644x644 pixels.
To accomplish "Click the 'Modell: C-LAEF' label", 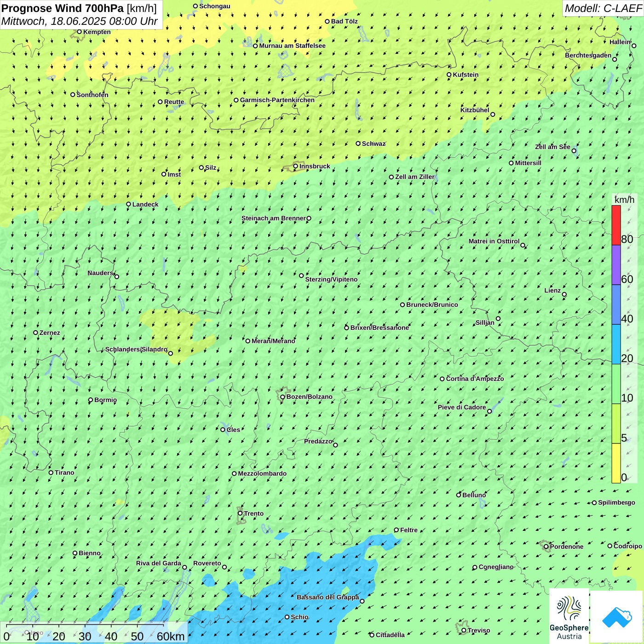I will point(603,8).
